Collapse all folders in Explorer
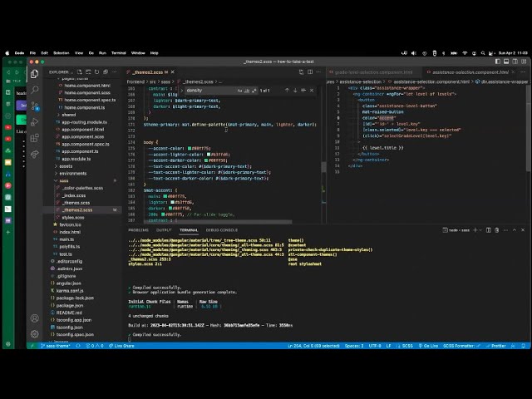The image size is (532, 399). click(x=106, y=72)
